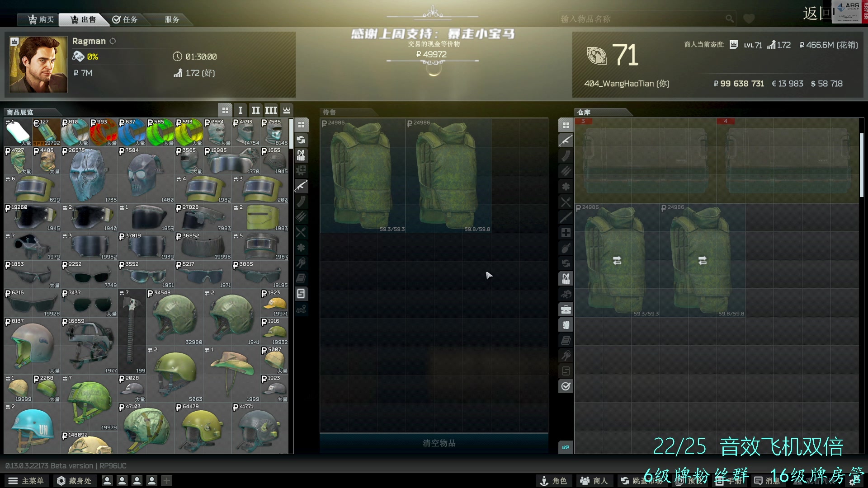Toggle loyalty level III filter
This screenshot has width=868, height=488.
pos(271,110)
